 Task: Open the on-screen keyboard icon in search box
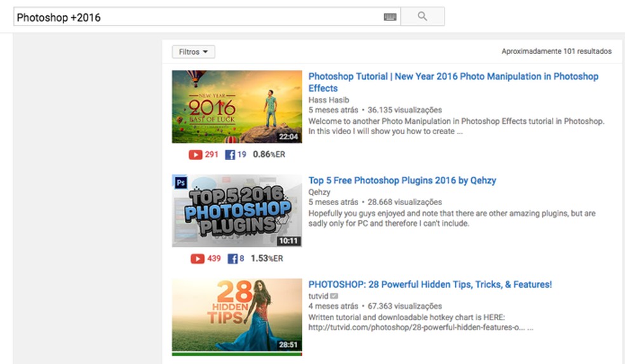pos(390,17)
